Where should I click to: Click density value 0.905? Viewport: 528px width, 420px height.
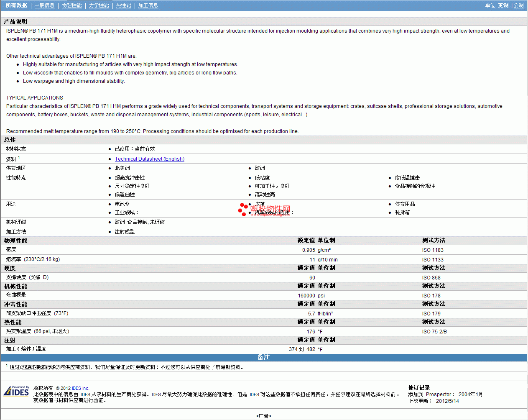[309, 250]
